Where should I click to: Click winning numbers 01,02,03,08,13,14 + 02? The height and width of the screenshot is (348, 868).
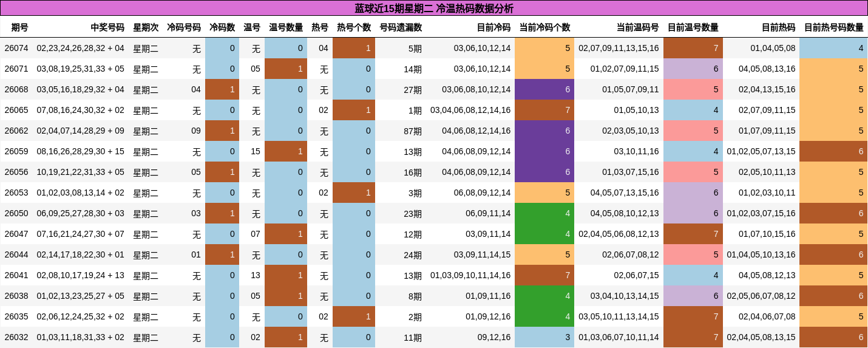click(x=81, y=193)
